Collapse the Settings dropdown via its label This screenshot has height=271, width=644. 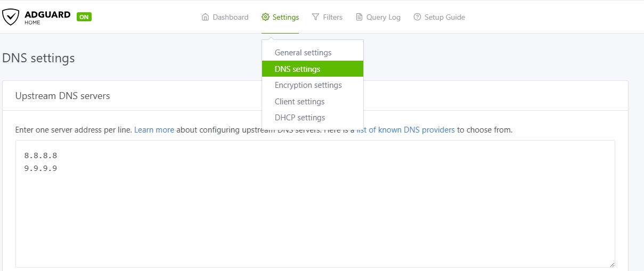coord(286,17)
